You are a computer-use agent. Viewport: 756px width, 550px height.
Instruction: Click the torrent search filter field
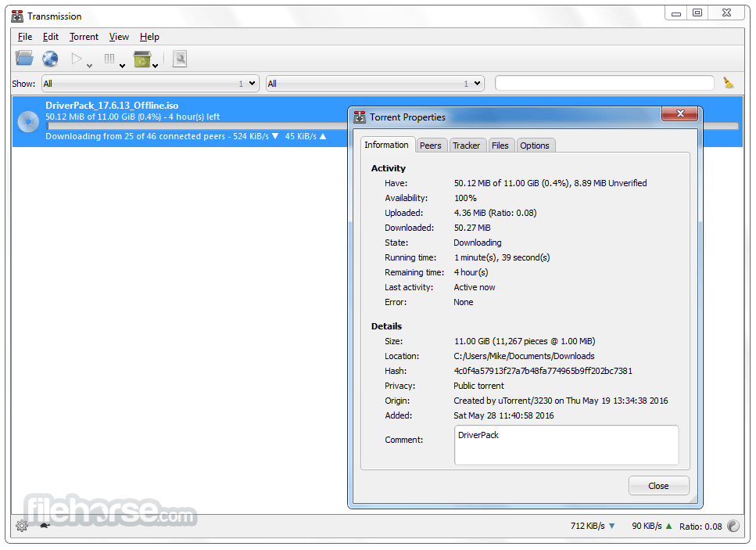point(604,83)
